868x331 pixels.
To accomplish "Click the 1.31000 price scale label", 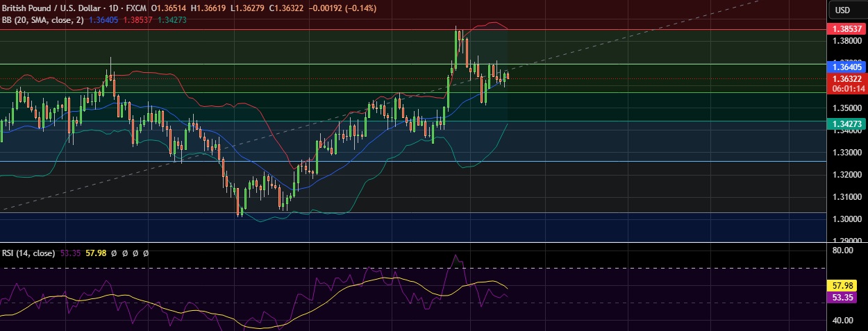I will pyautogui.click(x=846, y=197).
